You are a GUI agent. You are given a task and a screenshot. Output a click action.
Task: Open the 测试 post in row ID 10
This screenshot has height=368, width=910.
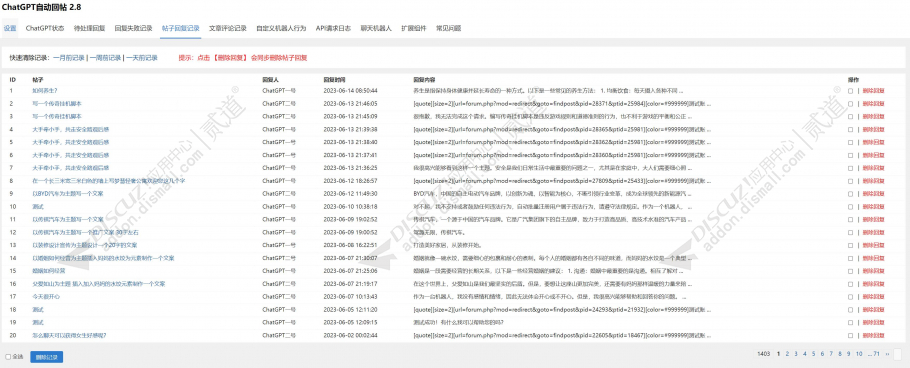(38, 206)
